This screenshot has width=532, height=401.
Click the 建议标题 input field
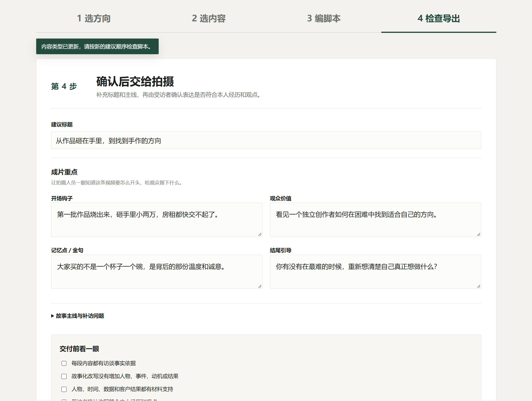click(x=266, y=140)
